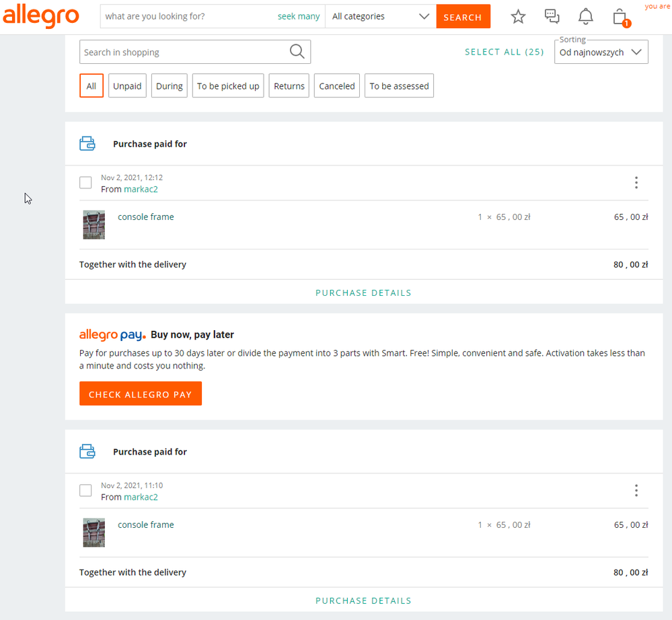
Task: Click CHECK ALLEGRO PAY button
Action: point(141,393)
